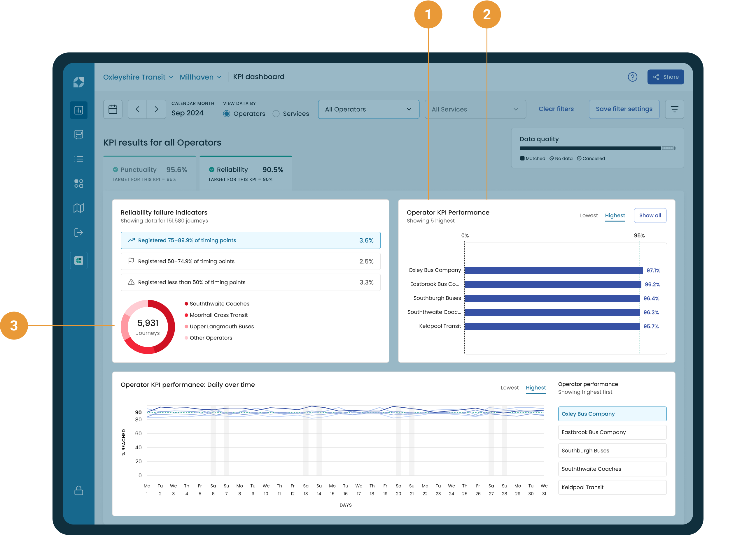Image resolution: width=756 pixels, height=535 pixels.
Task: Click the Clear filters link
Action: click(x=556, y=109)
